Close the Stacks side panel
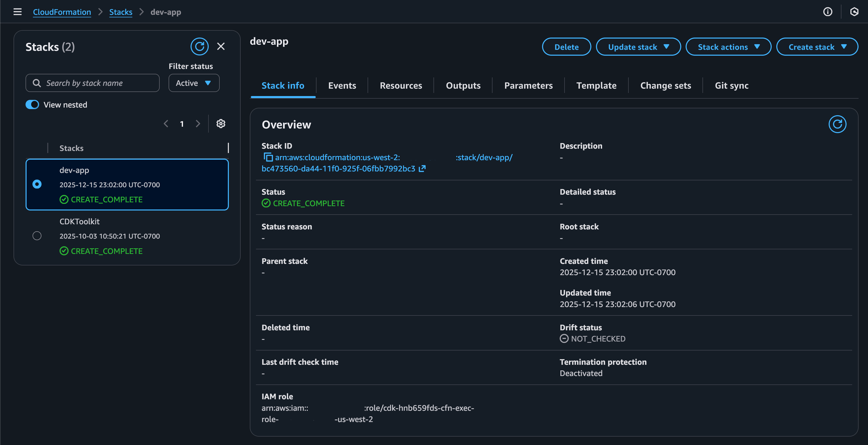 click(x=221, y=46)
